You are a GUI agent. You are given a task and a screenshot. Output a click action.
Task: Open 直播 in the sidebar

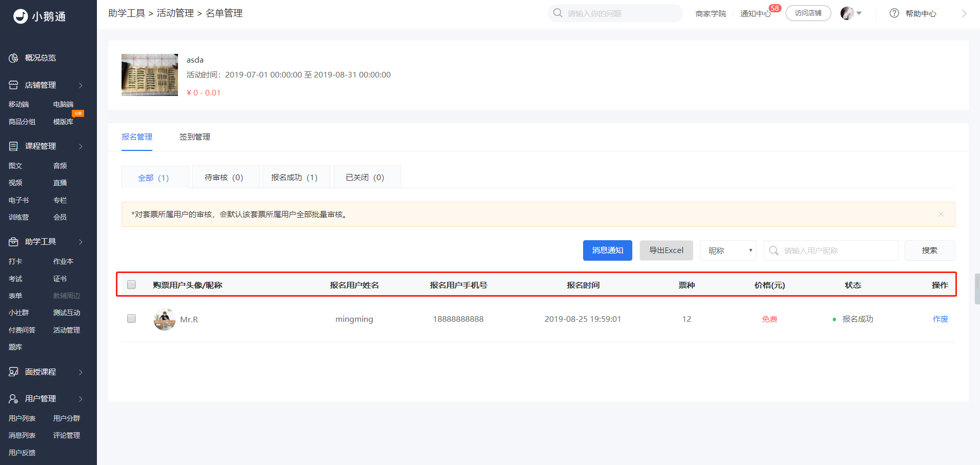click(x=60, y=183)
